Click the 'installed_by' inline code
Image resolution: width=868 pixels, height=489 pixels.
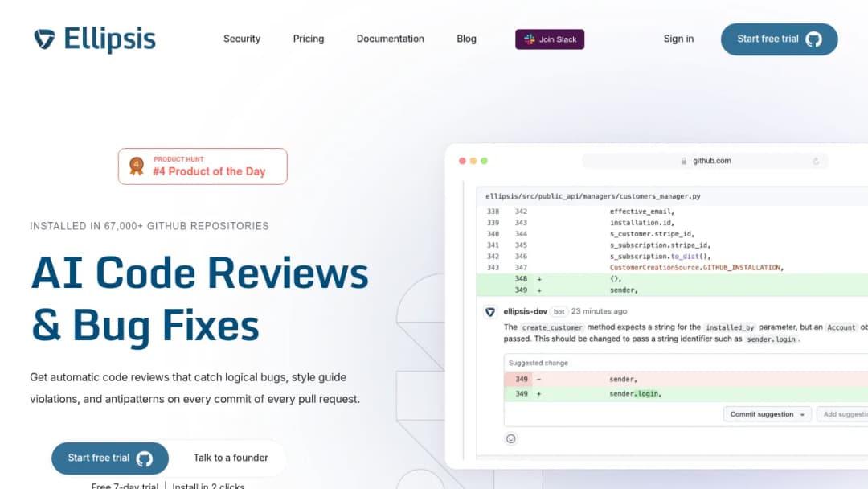click(730, 328)
